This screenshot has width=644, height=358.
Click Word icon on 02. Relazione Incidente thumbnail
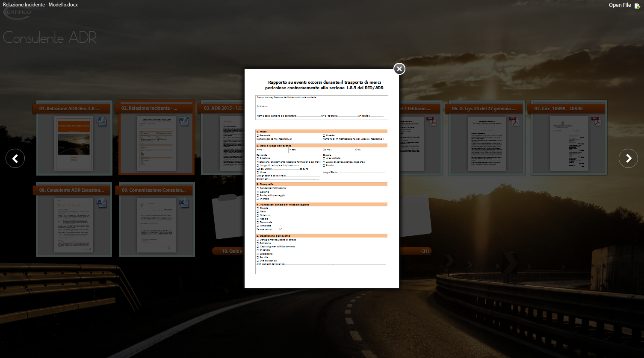pos(184,122)
